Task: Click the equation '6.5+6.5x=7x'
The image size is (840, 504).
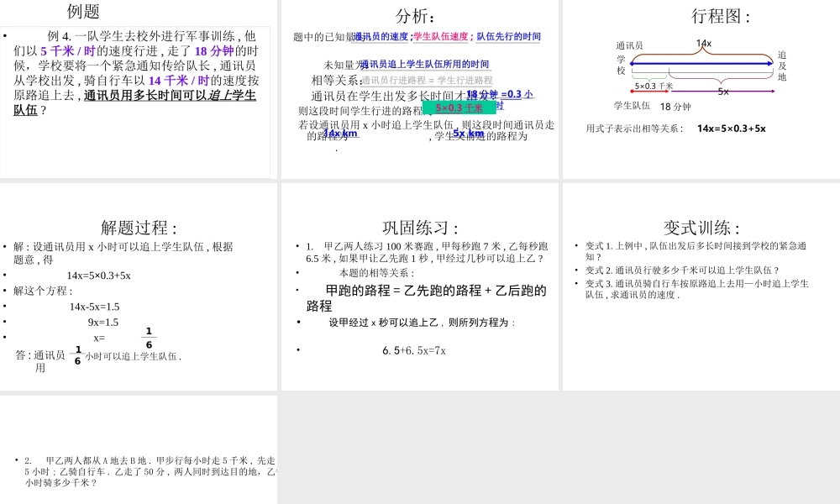Action: click(x=414, y=351)
